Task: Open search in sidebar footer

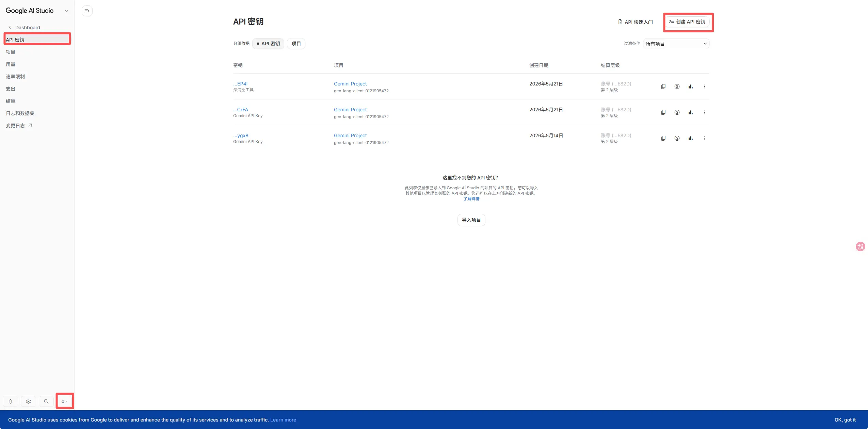Action: click(46, 401)
